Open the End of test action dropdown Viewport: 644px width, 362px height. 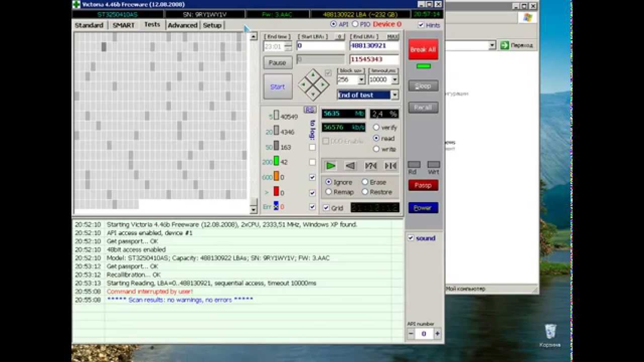pyautogui.click(x=395, y=95)
